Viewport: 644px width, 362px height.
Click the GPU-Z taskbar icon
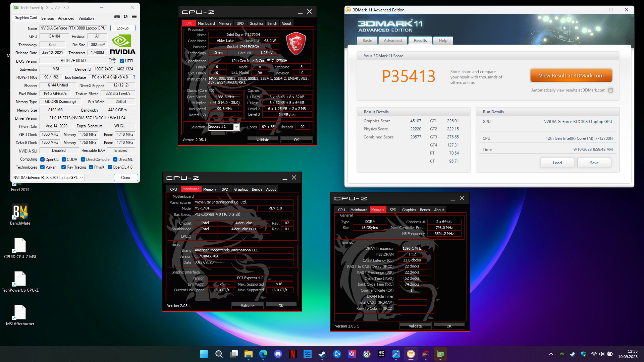[x=440, y=354]
